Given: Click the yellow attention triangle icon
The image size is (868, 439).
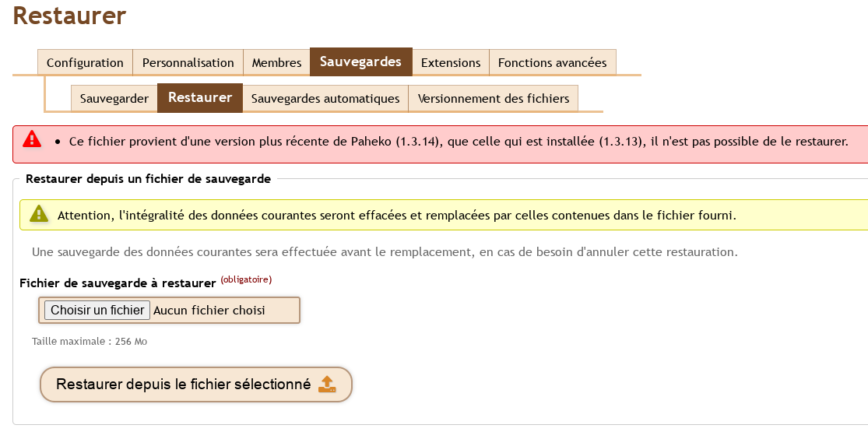Looking at the screenshot, I should point(39,214).
